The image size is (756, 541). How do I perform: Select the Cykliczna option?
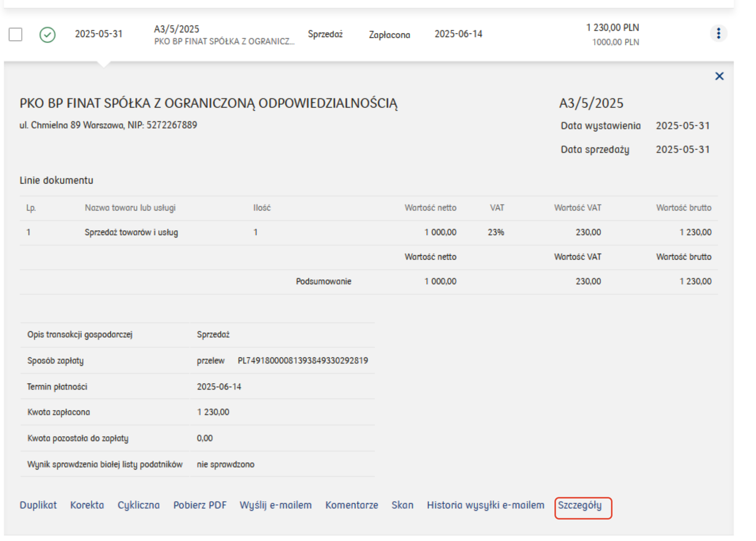(138, 505)
